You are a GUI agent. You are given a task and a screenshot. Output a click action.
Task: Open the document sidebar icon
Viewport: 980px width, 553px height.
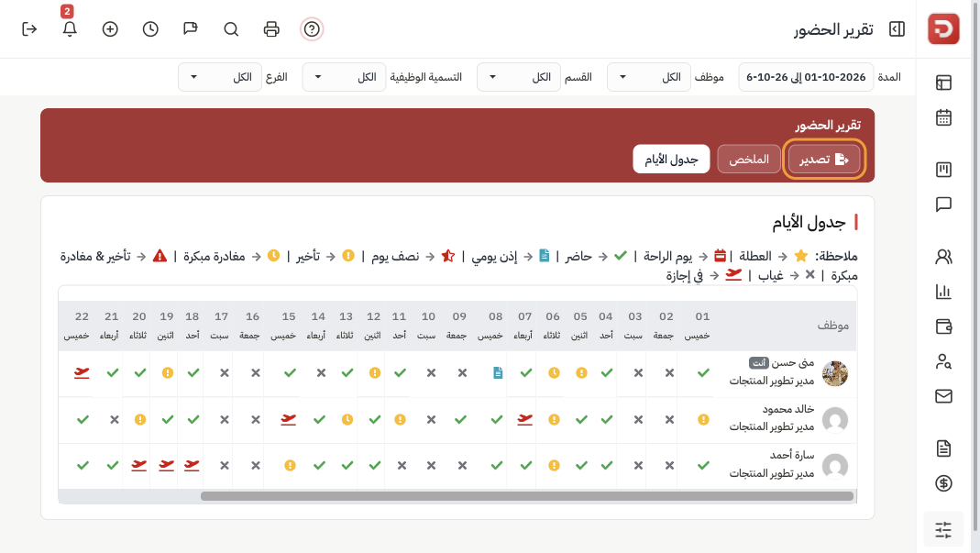click(943, 448)
